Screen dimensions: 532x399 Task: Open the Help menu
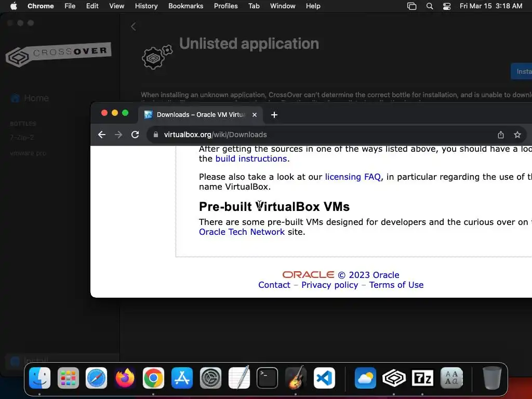click(313, 6)
